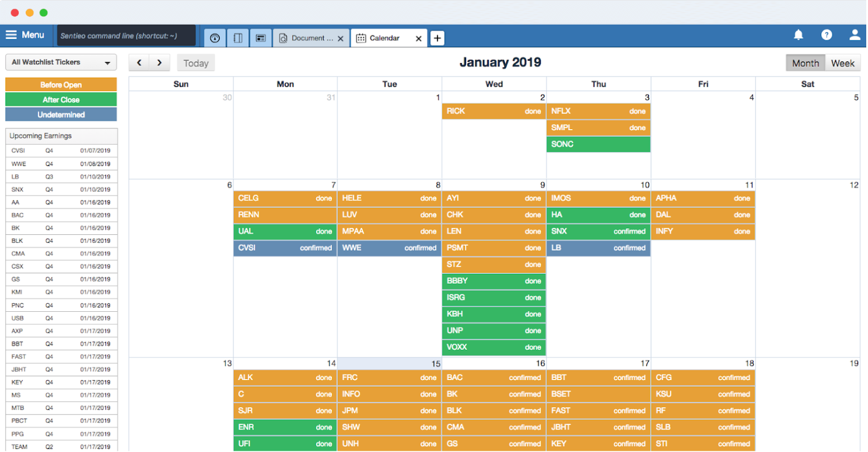Open CVSI confirmed event on calendar
This screenshot has width=868, height=452.
pyautogui.click(x=285, y=248)
